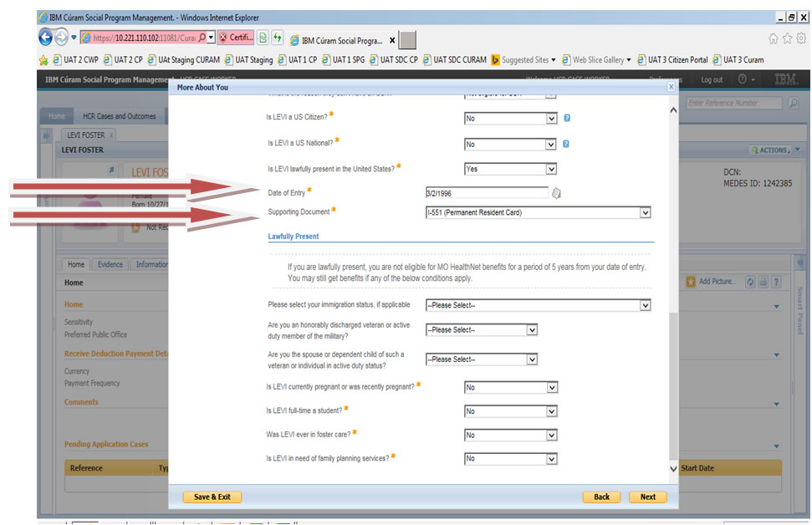Open the browser Tools gear icon
Screen dimensions: 812x525
tap(801, 38)
